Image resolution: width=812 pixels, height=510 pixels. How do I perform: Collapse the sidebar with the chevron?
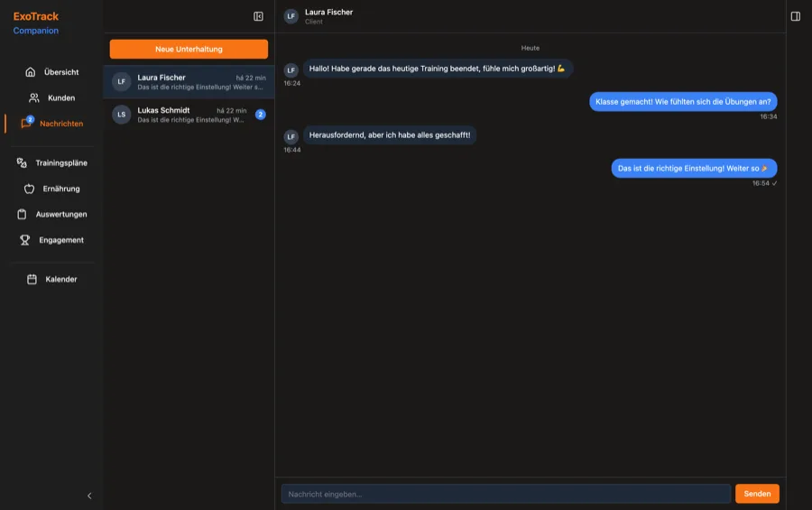point(89,496)
